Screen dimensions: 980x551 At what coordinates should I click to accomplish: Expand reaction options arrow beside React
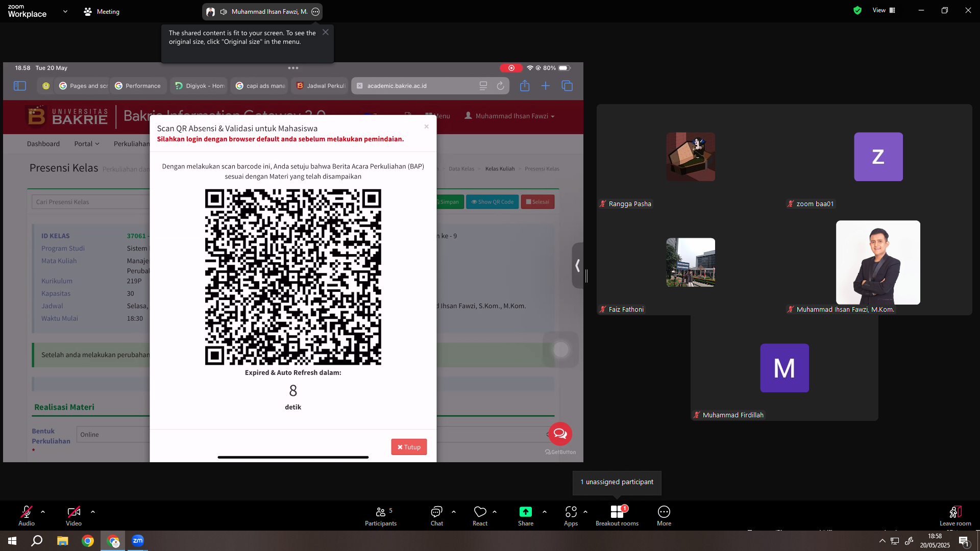click(495, 511)
